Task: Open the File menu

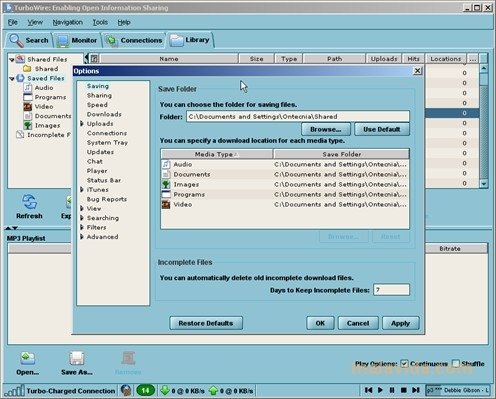Action: [13, 22]
